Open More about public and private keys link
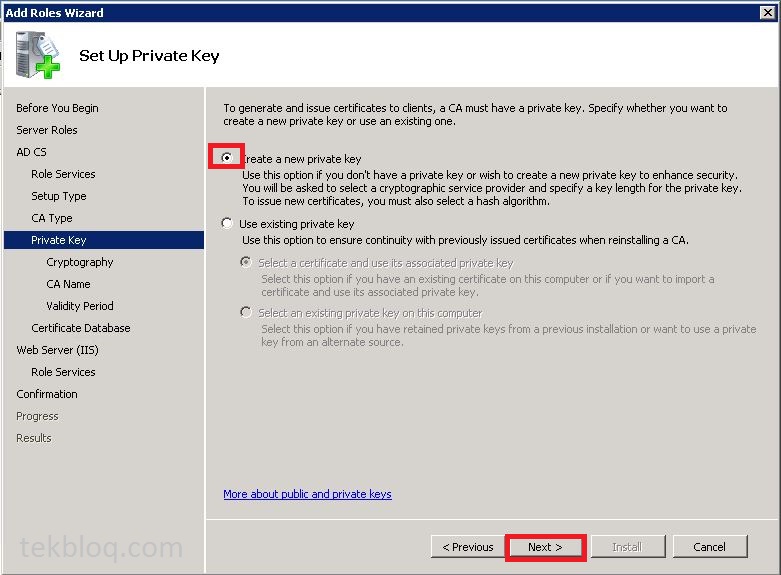Screen dimensions: 781x575 pyautogui.click(x=307, y=494)
